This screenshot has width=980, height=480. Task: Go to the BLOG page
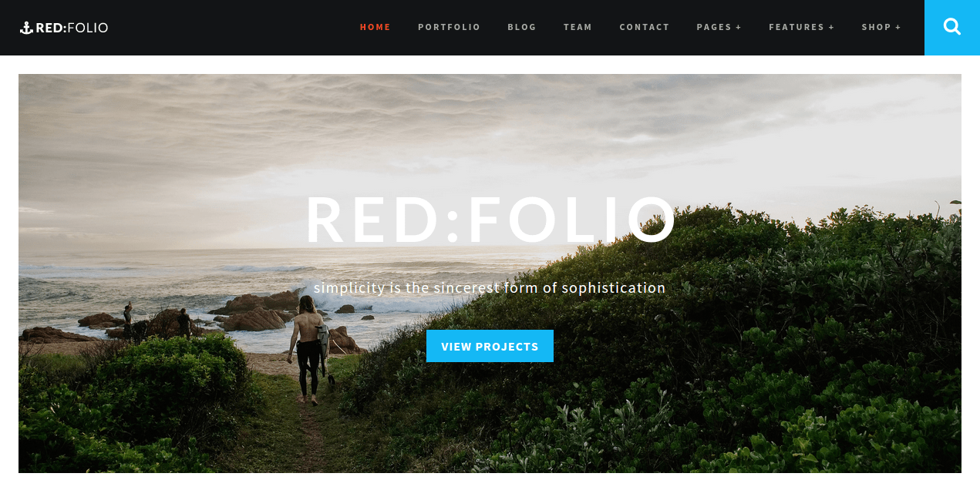click(x=522, y=27)
